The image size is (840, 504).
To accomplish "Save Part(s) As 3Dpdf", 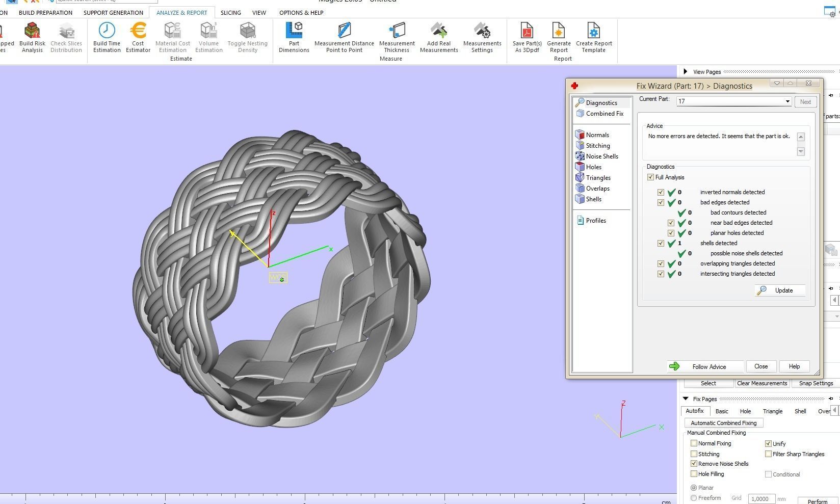I will 527,37.
